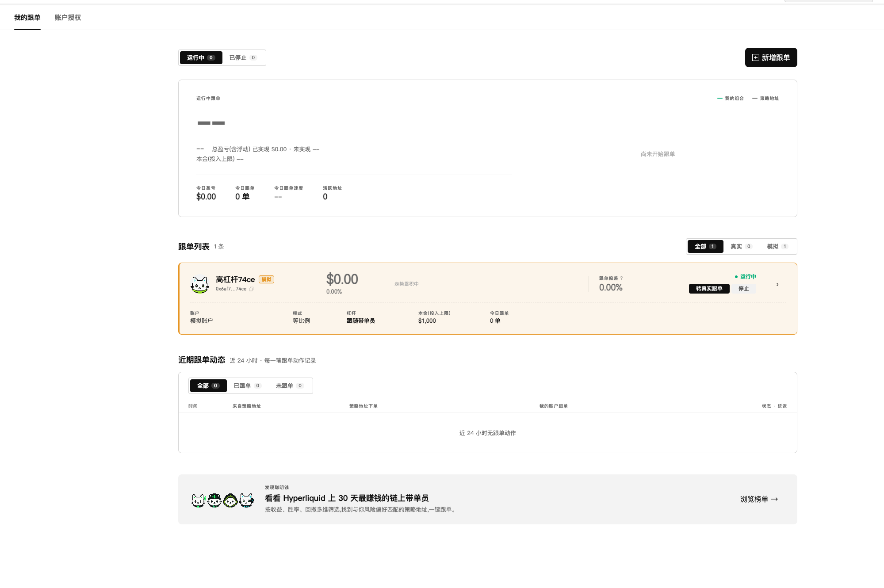This screenshot has width=884, height=588.
Task: Click the 模拟账户 account value
Action: pyautogui.click(x=202, y=321)
